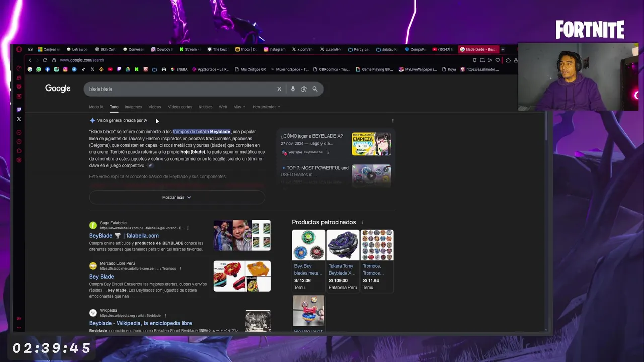Open Falabella result image thumbnail

pyautogui.click(x=242, y=235)
